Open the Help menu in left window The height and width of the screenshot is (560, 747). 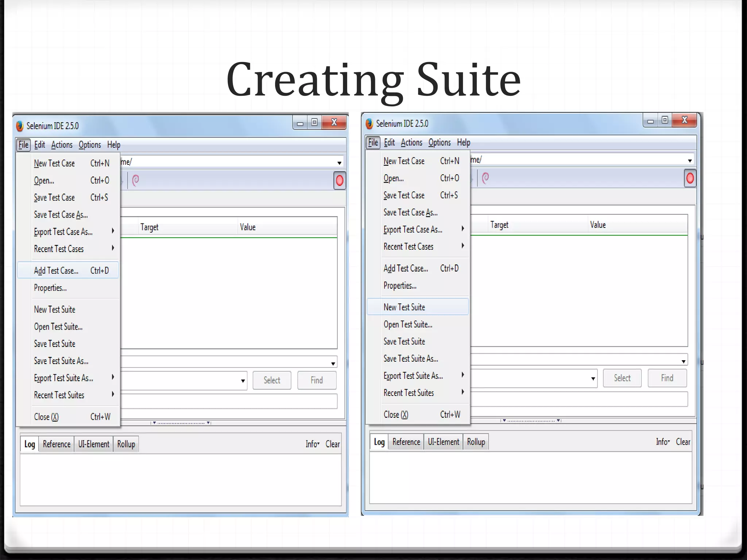(x=113, y=145)
